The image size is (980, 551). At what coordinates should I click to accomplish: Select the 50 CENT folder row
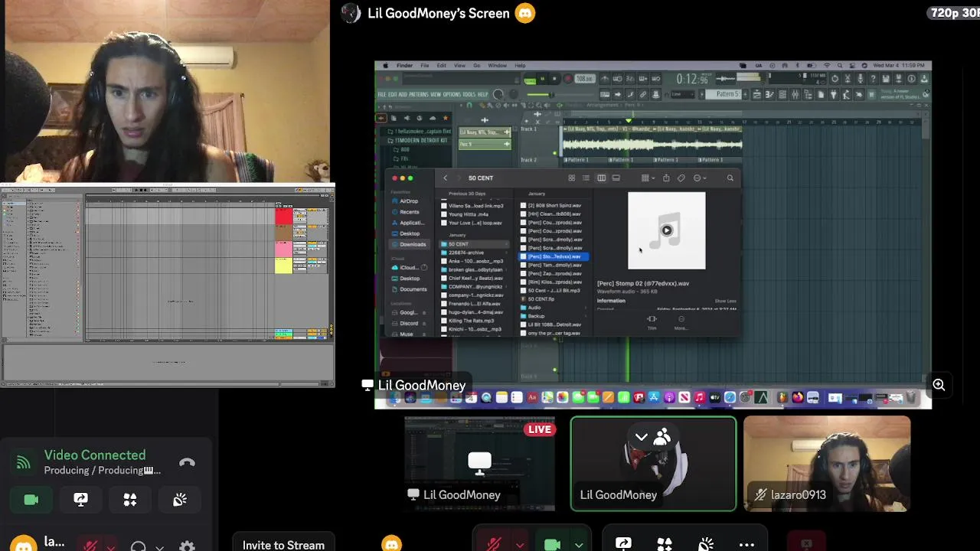pos(474,244)
